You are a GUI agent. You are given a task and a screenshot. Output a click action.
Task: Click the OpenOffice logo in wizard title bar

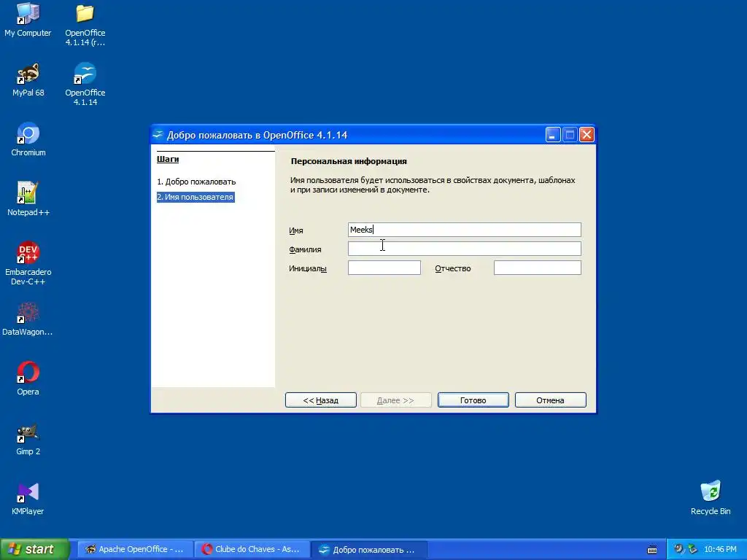click(158, 135)
